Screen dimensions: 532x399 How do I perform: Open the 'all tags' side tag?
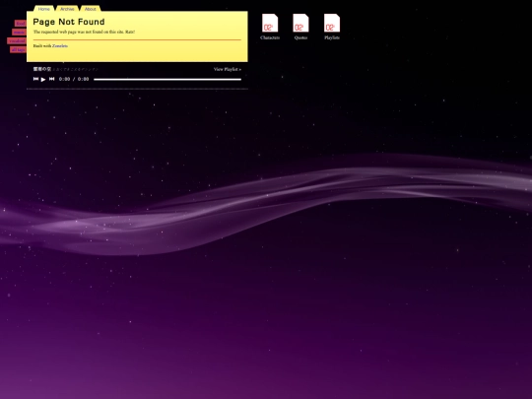click(18, 50)
